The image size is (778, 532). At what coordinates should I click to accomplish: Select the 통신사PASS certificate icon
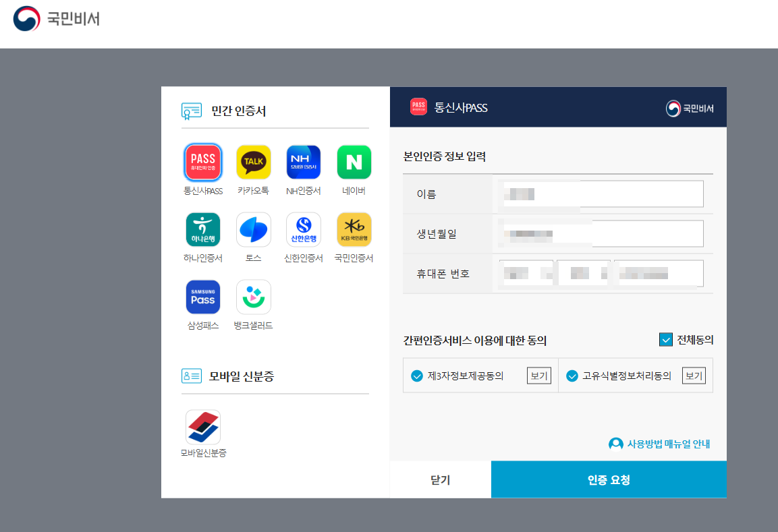pos(203,162)
